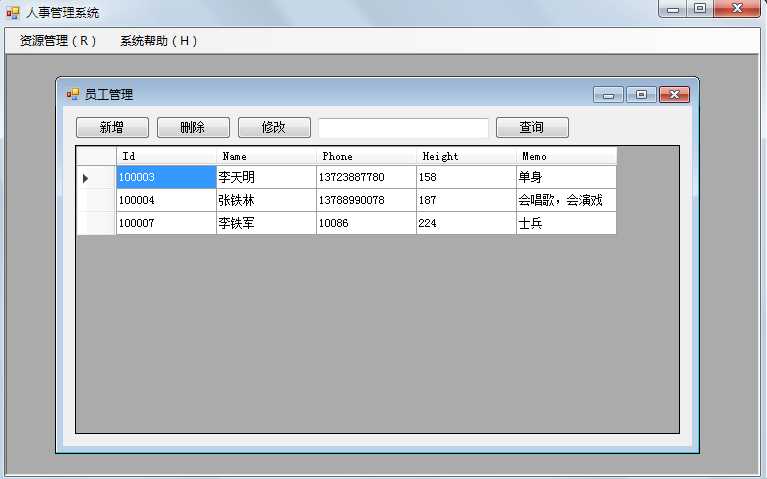Select the phone cell 10086
Viewport: 767px width, 479px height.
366,223
